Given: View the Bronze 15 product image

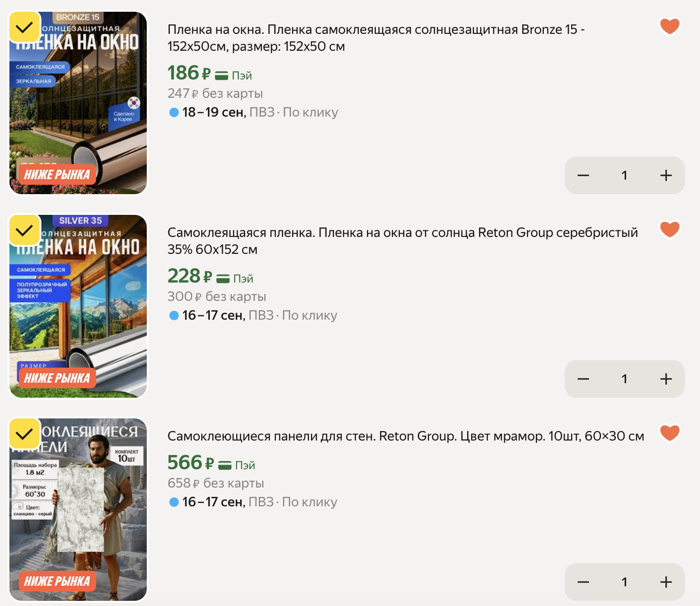Looking at the screenshot, I should tap(78, 103).
